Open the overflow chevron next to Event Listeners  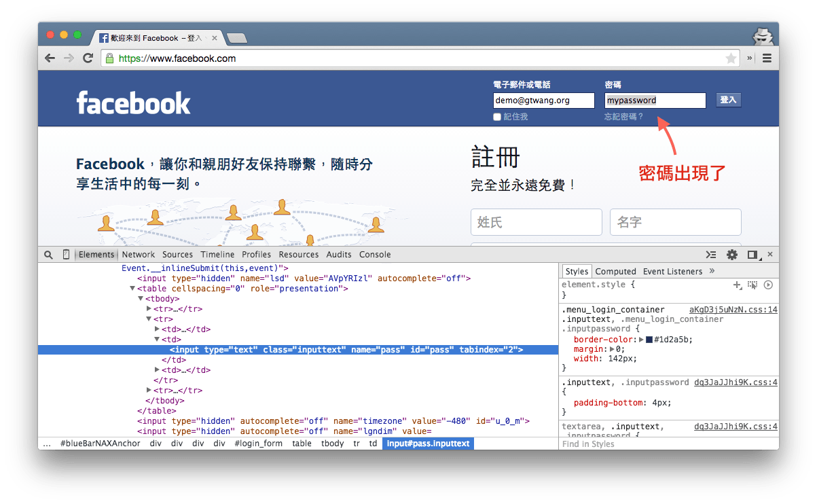[x=712, y=271]
